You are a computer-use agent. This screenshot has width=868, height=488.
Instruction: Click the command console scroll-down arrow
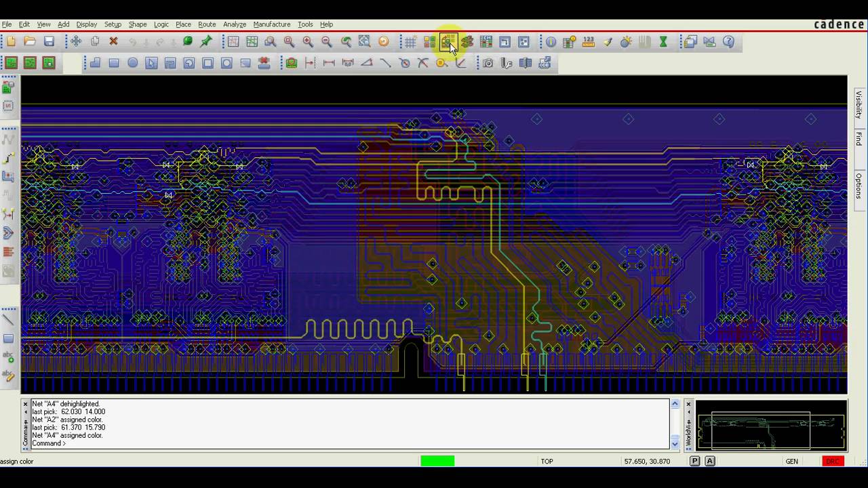(675, 444)
